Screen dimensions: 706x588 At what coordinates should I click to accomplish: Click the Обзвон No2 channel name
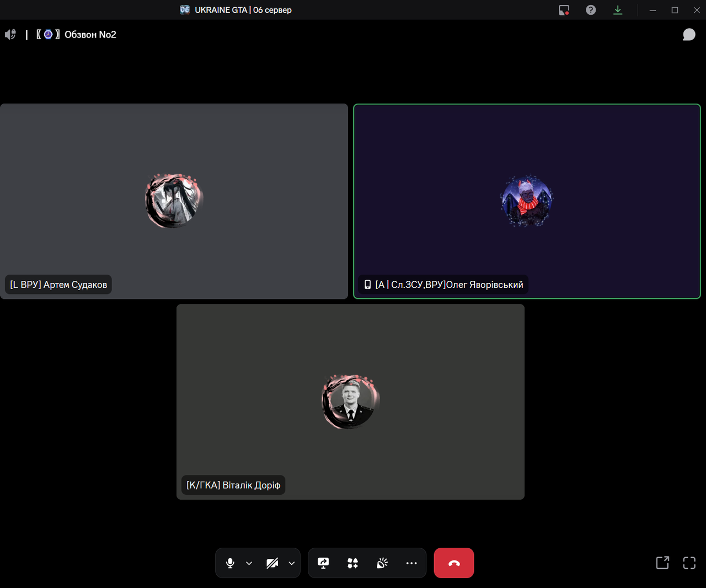(x=90, y=34)
